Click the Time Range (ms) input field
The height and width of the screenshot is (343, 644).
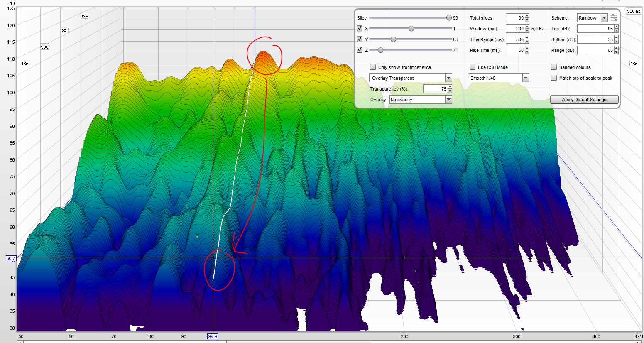pos(515,39)
